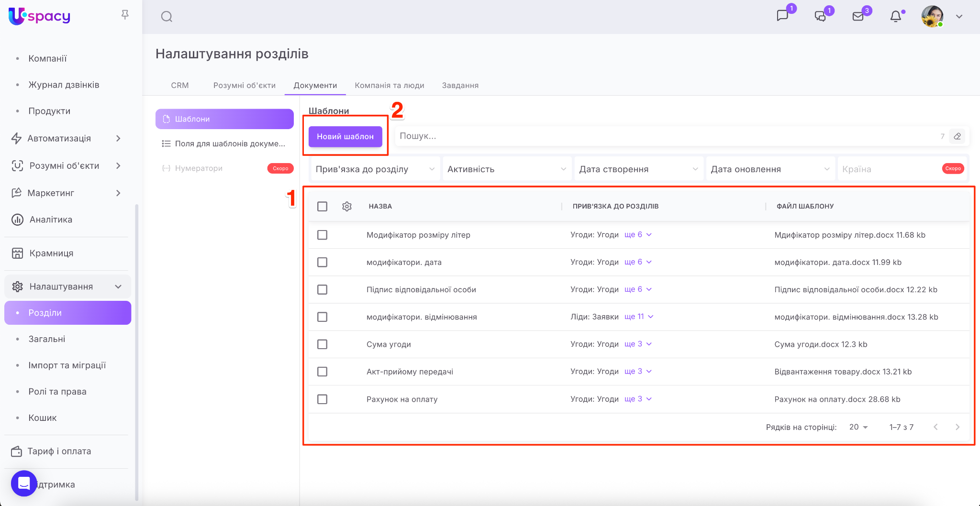Switch to the CRM tab
The height and width of the screenshot is (506, 980).
180,85
